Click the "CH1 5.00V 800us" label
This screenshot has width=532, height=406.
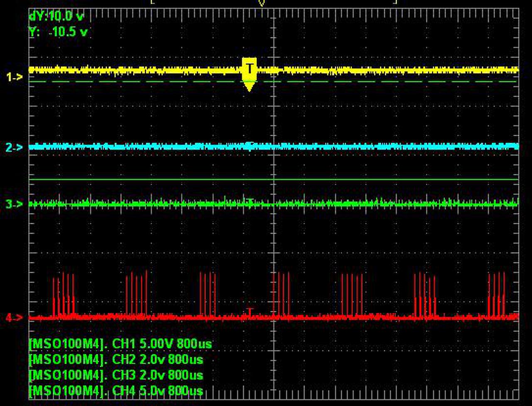click(162, 344)
